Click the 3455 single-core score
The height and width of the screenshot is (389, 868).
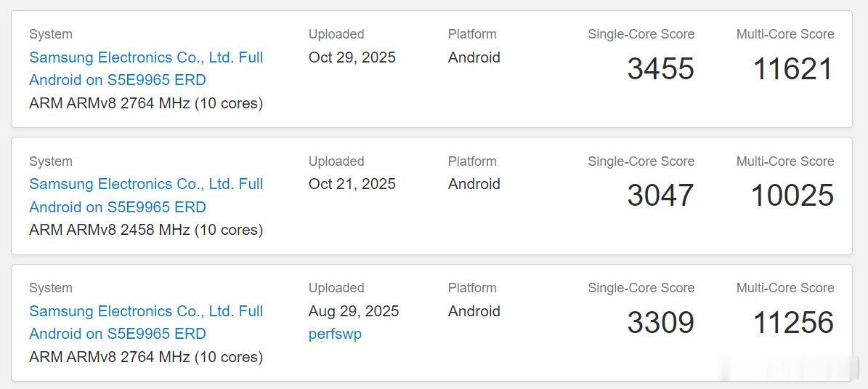tap(660, 69)
